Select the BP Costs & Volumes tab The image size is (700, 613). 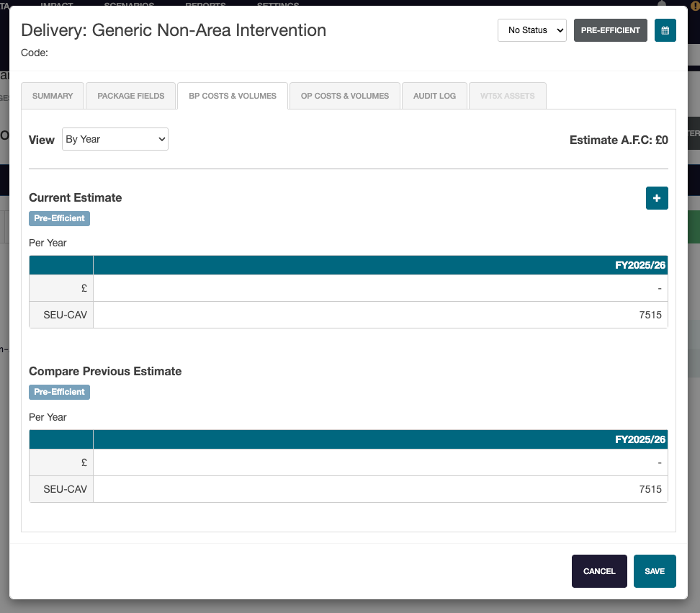coord(233,96)
